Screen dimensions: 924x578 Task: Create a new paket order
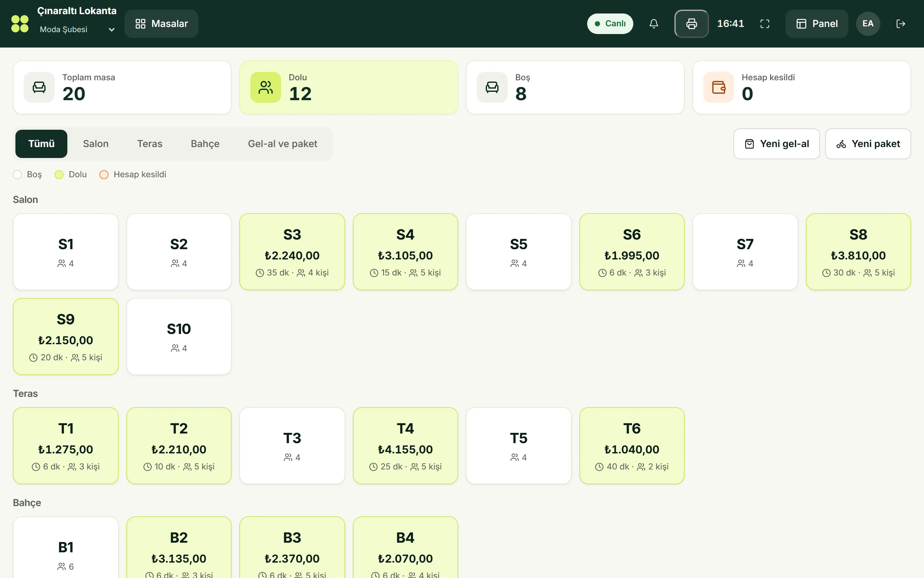point(868,144)
